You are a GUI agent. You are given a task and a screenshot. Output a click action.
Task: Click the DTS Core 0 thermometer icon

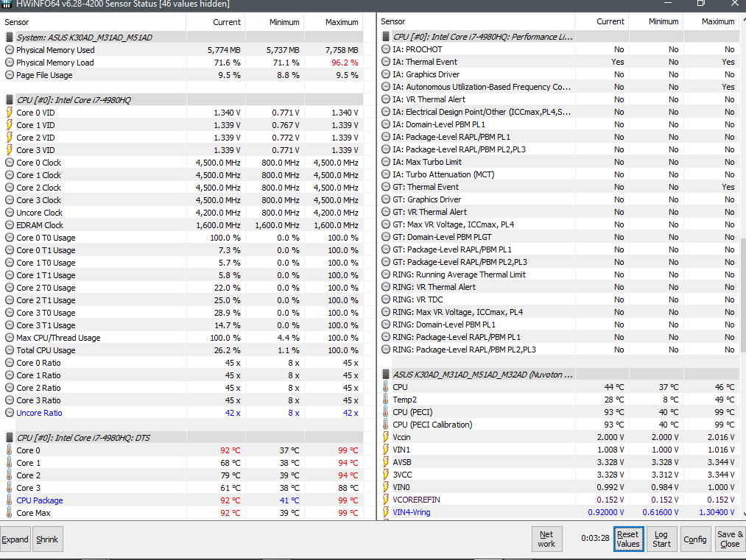(x=9, y=450)
